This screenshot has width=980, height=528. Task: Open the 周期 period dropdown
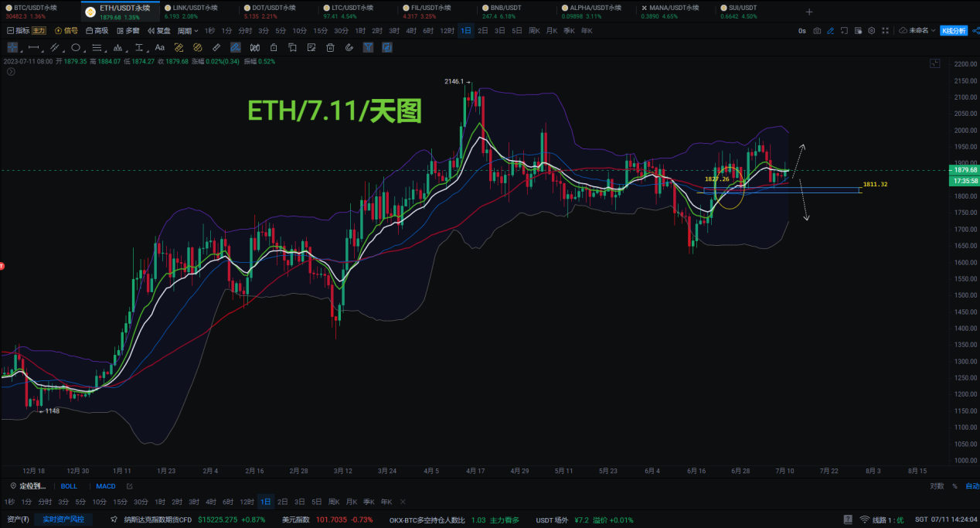pos(188,31)
